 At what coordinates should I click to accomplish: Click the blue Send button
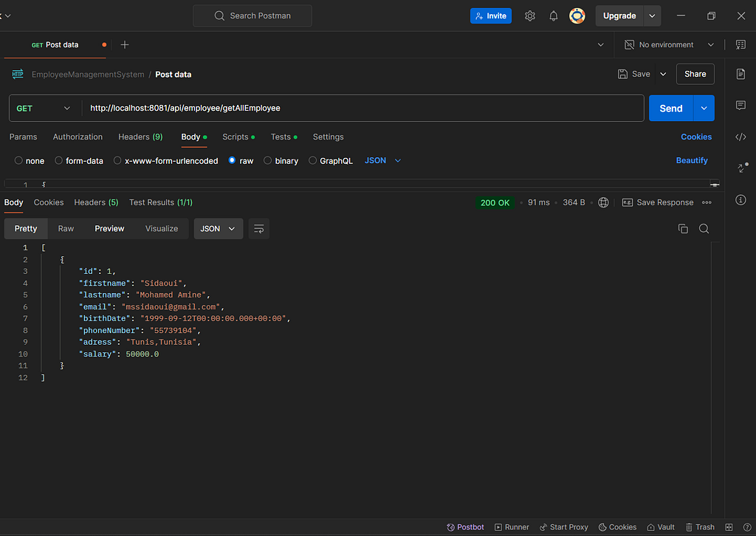[670, 108]
